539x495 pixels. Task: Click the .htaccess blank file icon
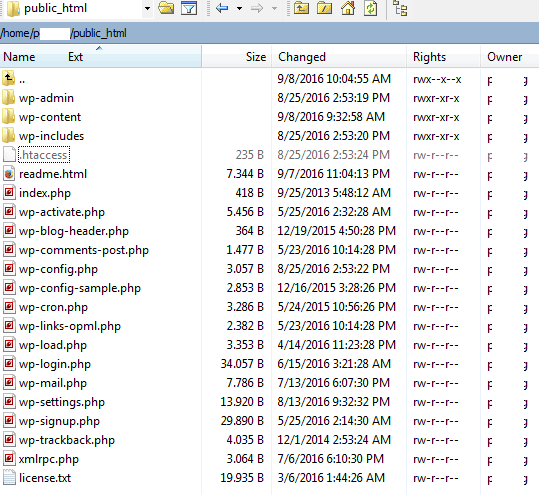pyautogui.click(x=9, y=154)
